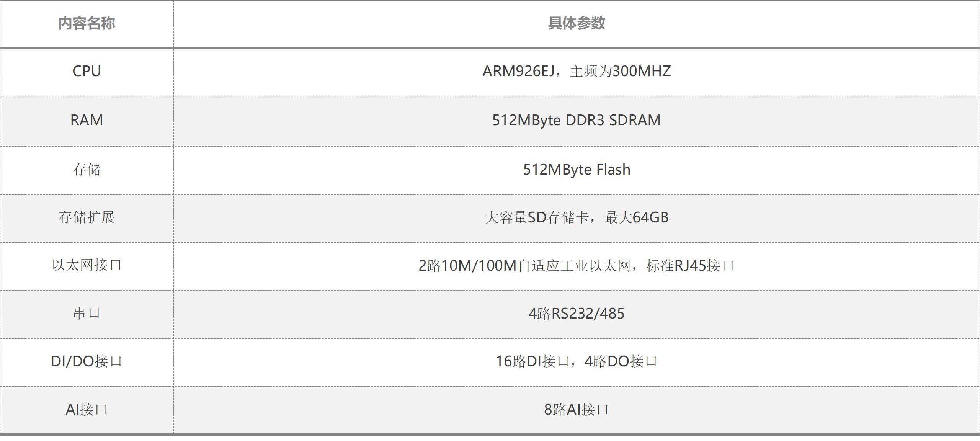Select the AI接口 row label
This screenshot has height=441, width=980.
87,410
